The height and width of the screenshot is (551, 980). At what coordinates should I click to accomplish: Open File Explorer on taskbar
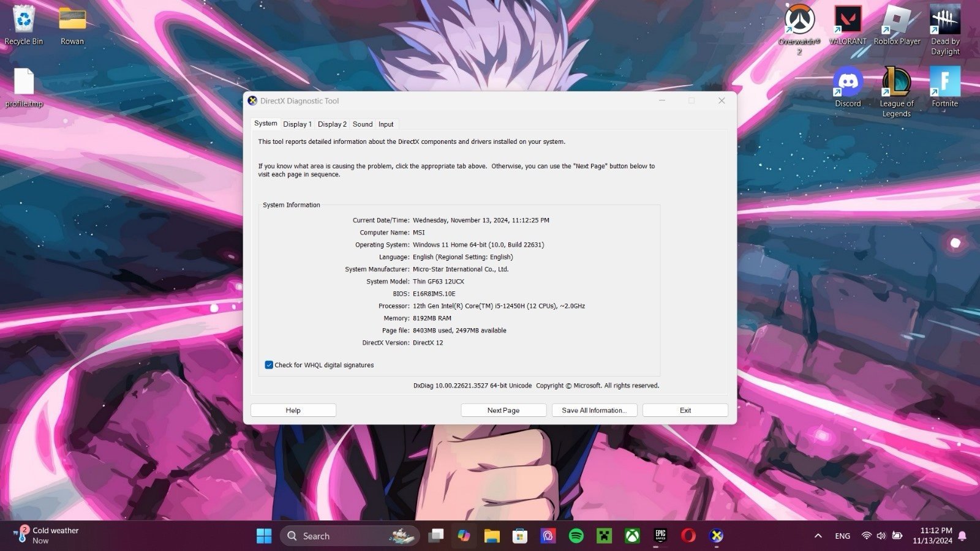pos(492,536)
